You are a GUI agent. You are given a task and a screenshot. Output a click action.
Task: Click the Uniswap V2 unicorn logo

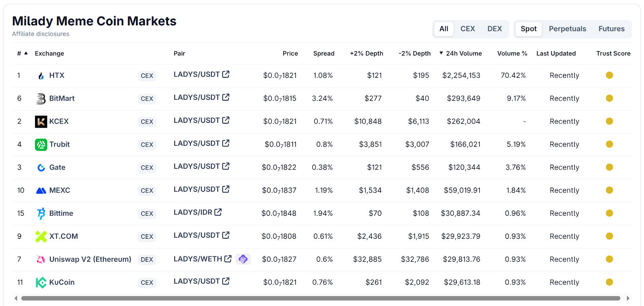click(41, 259)
